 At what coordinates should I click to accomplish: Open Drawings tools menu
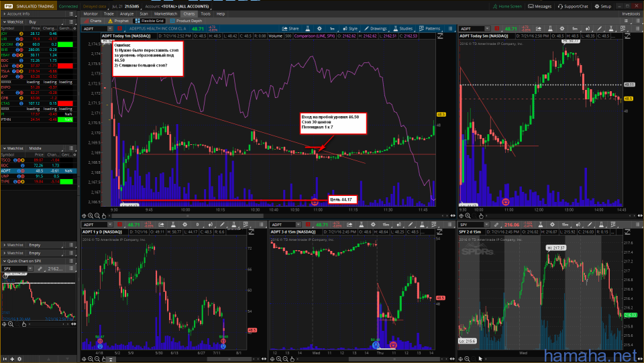point(375,29)
